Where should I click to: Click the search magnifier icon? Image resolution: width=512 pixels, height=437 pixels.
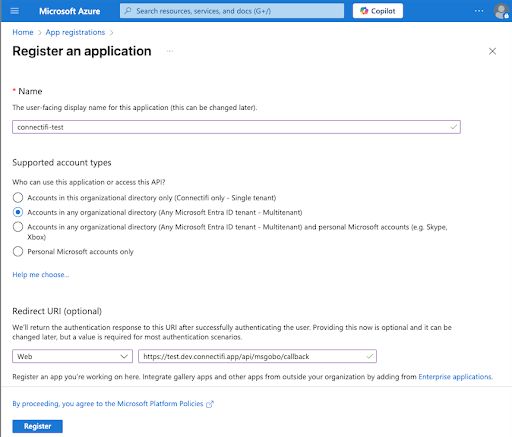[x=128, y=11]
